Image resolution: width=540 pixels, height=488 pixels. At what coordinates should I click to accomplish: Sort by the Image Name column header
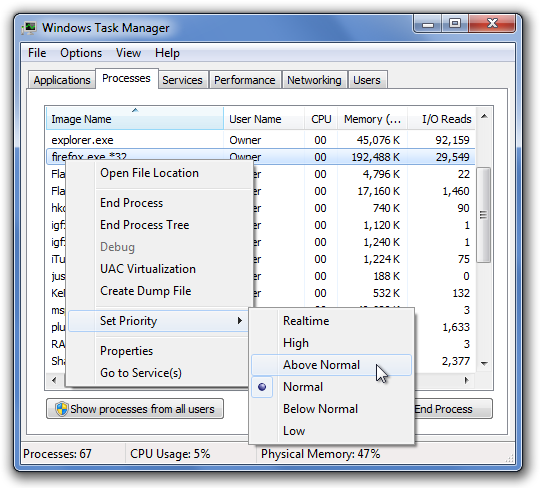click(x=135, y=119)
